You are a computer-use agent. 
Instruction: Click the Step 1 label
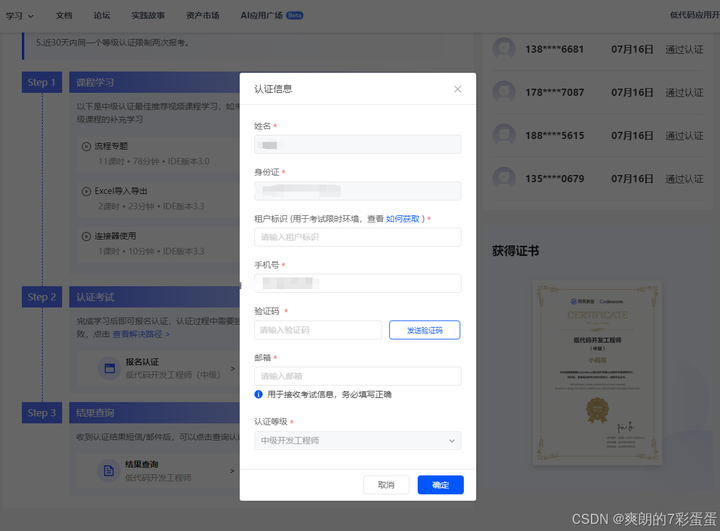click(42, 82)
